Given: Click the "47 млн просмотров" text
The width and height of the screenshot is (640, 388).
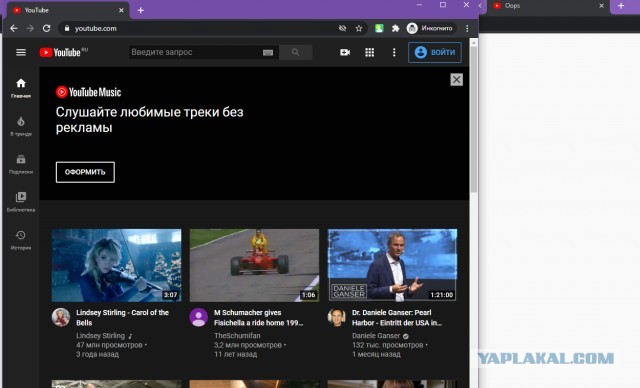Looking at the screenshot, I should tap(109, 345).
